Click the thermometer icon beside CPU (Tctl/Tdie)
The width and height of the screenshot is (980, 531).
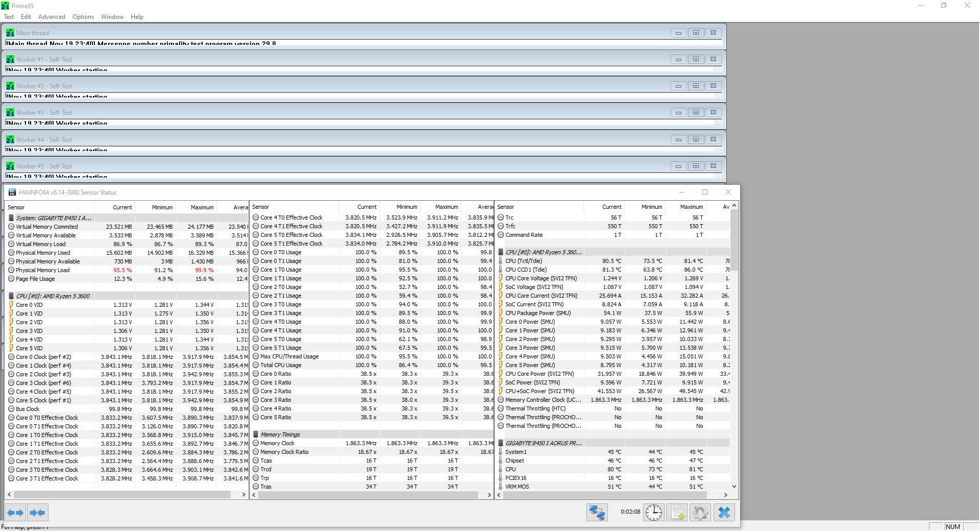501,261
